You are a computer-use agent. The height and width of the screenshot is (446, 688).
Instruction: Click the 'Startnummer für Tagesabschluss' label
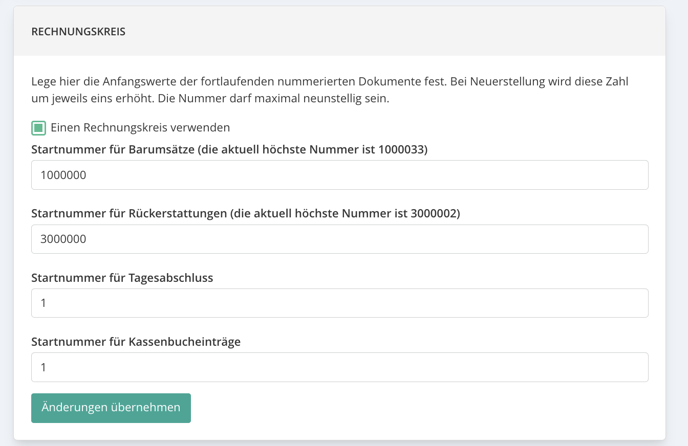(122, 278)
